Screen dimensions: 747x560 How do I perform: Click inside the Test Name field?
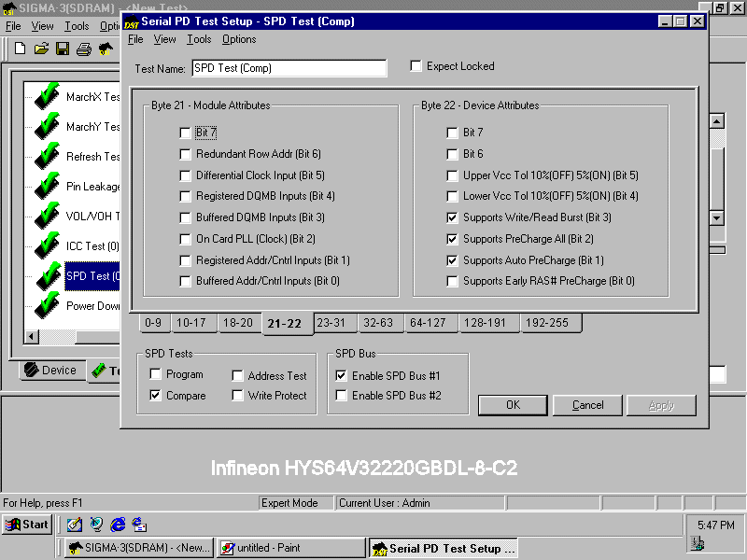pyautogui.click(x=289, y=68)
